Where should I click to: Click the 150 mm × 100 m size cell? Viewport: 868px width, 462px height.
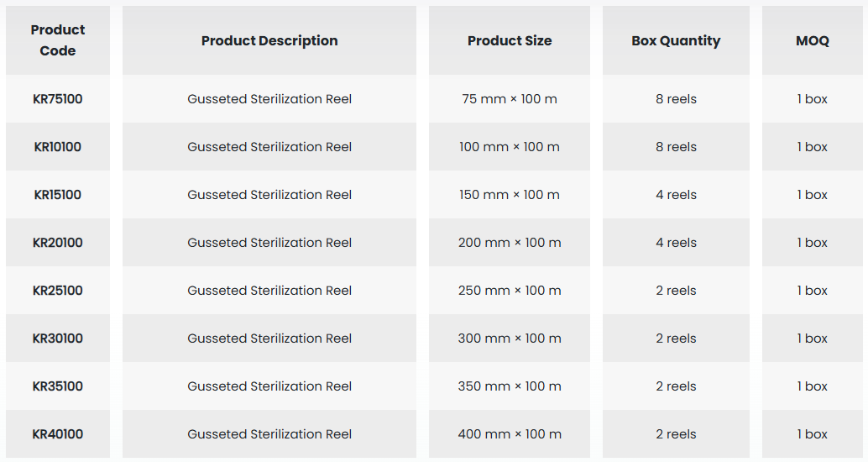510,195
